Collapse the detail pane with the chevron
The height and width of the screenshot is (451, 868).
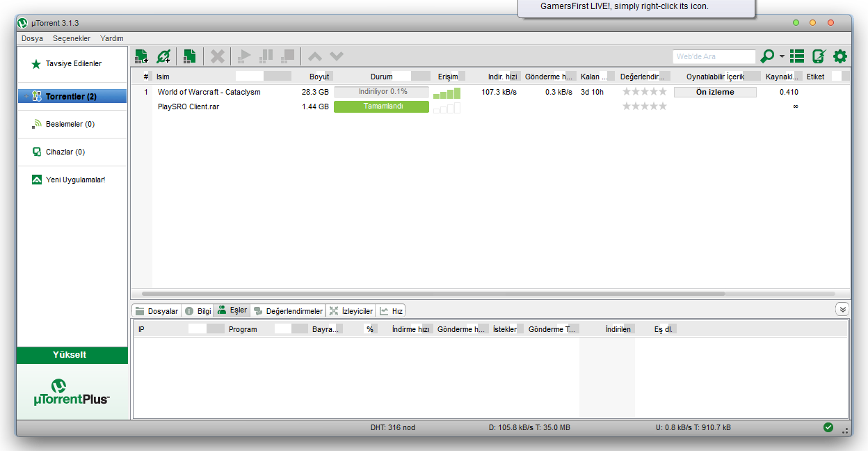point(843,309)
